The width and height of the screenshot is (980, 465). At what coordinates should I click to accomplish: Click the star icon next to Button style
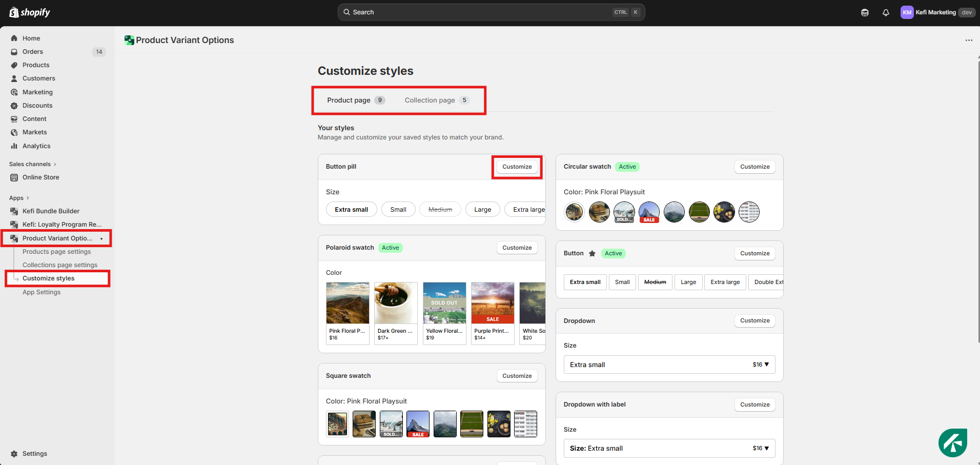[x=592, y=253]
